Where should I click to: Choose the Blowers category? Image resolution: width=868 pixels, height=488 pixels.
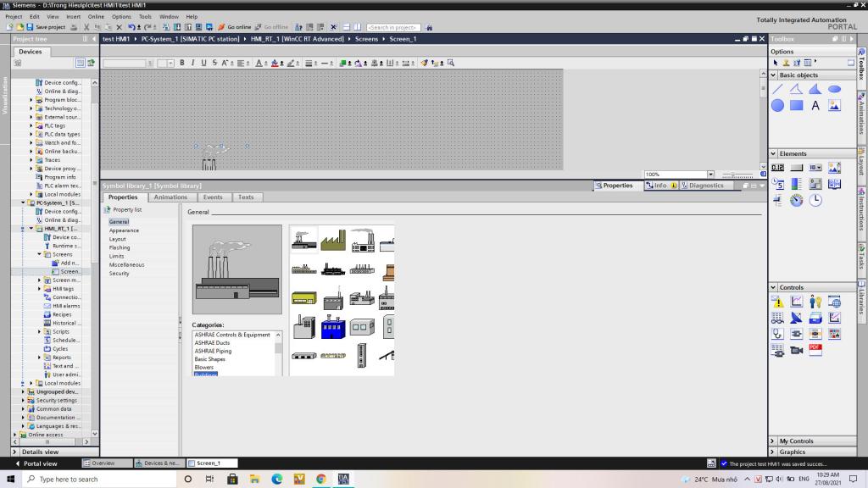tap(203, 368)
